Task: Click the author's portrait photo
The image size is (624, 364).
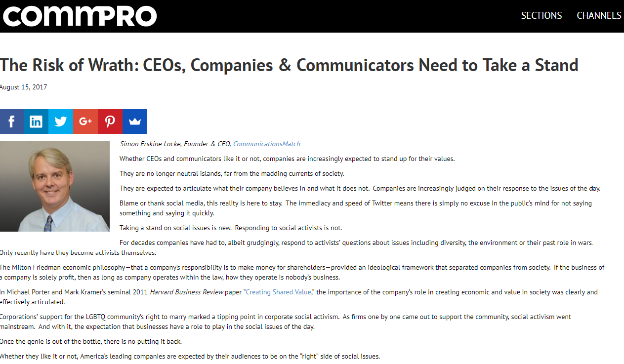Action: [55, 186]
